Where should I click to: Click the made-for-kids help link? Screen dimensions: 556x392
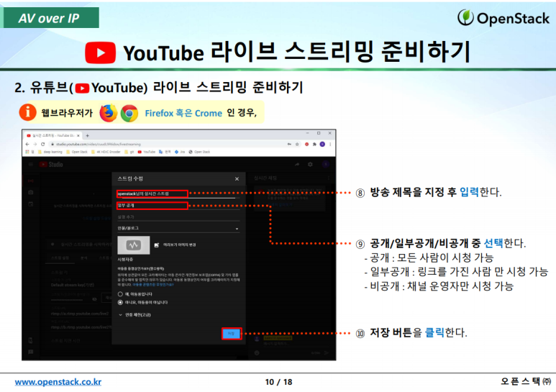(x=152, y=285)
